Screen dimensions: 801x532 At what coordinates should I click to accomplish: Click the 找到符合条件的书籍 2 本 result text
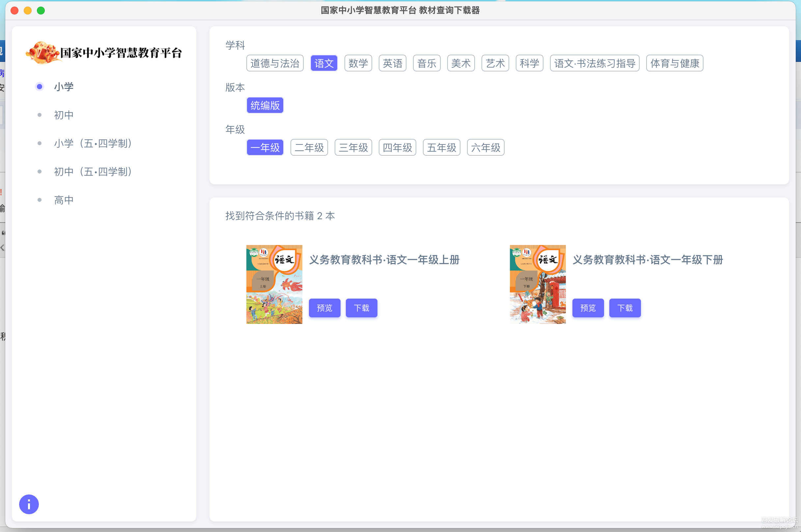tap(280, 216)
